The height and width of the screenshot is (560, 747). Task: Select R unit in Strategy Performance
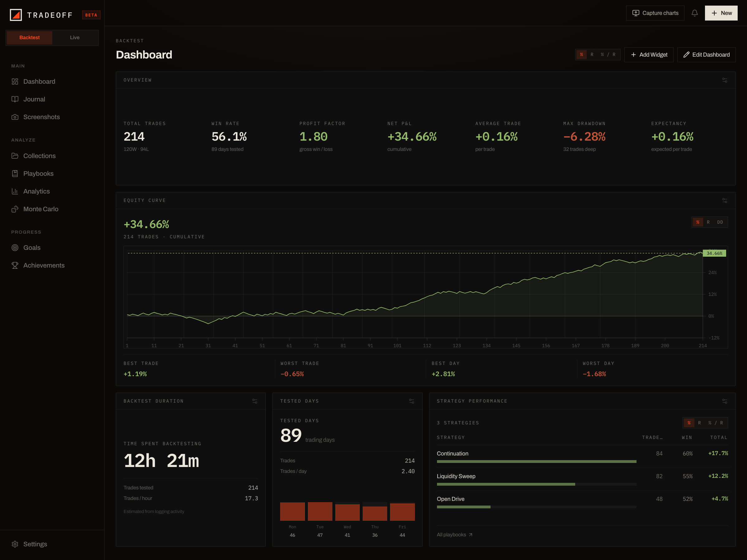pos(699,423)
